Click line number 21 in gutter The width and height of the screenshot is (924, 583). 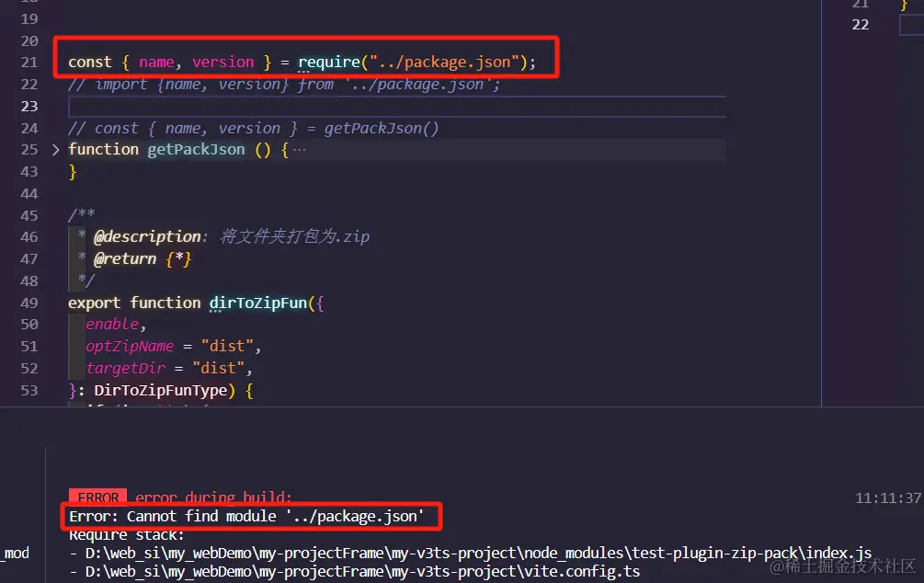point(29,63)
